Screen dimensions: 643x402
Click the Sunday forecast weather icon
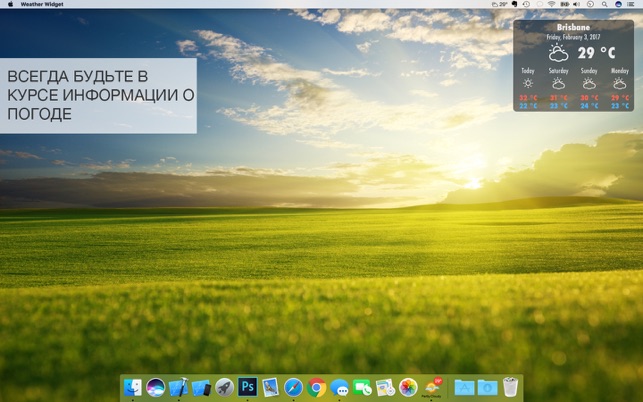[x=589, y=84]
